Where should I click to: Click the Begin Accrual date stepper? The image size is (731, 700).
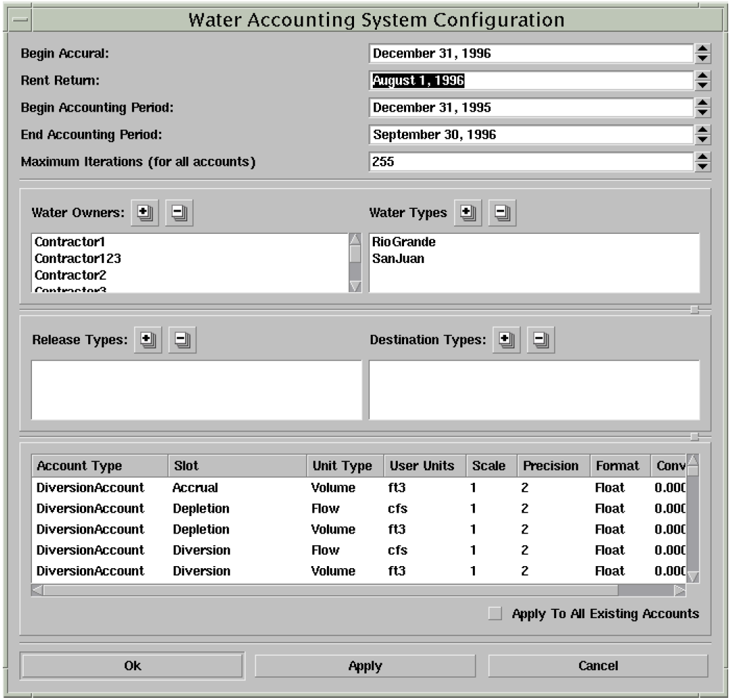[x=703, y=53]
